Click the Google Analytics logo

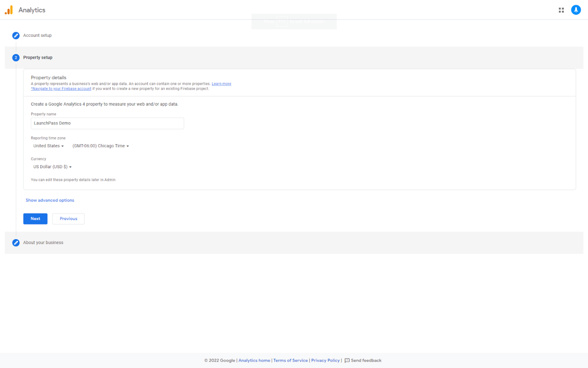8,10
